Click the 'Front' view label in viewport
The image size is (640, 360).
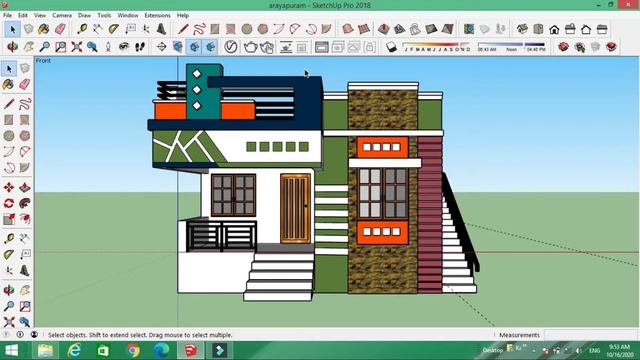pos(43,60)
